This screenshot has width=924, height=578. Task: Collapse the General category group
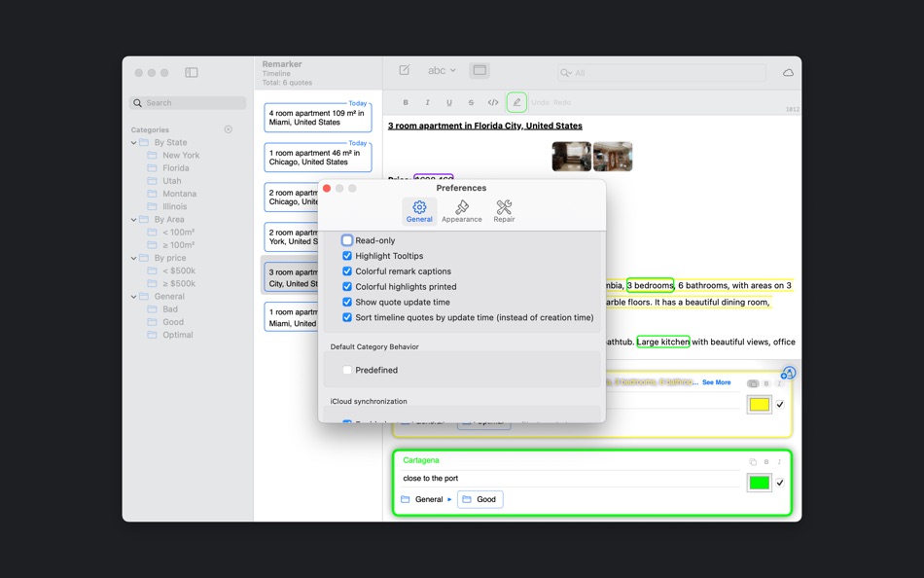pos(134,297)
